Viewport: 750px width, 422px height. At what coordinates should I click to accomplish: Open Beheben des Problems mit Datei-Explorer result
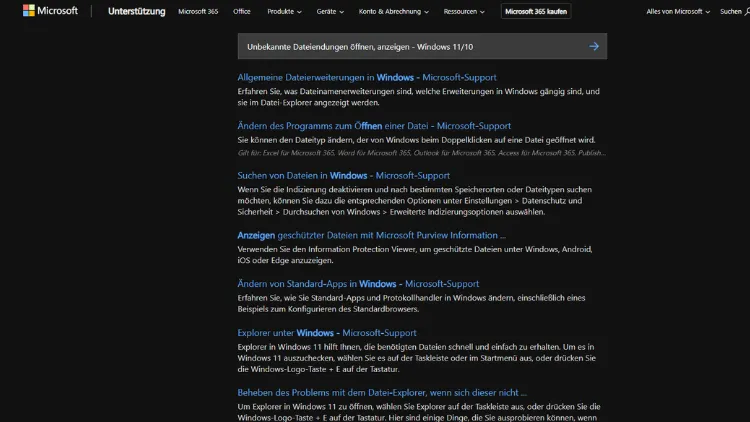(382, 393)
